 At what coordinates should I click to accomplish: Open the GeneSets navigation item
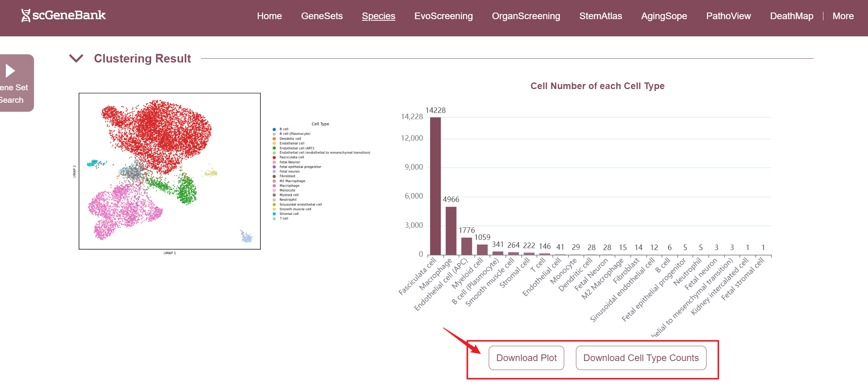[x=321, y=16]
